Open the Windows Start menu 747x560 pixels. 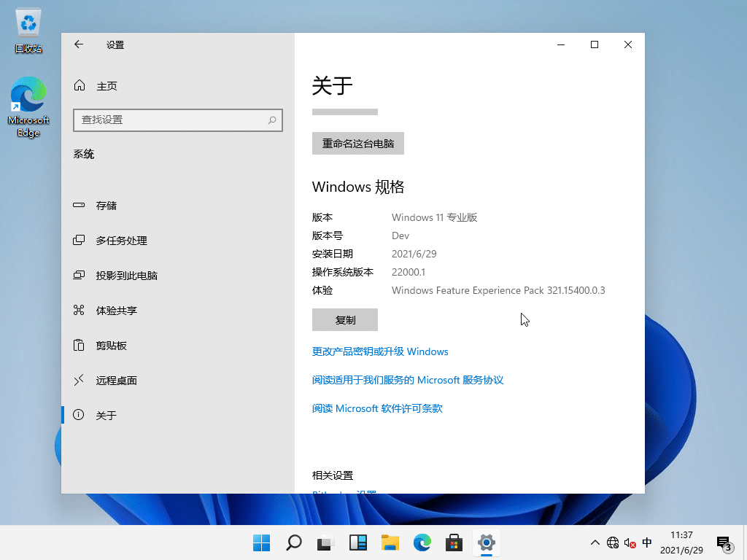coord(262,542)
